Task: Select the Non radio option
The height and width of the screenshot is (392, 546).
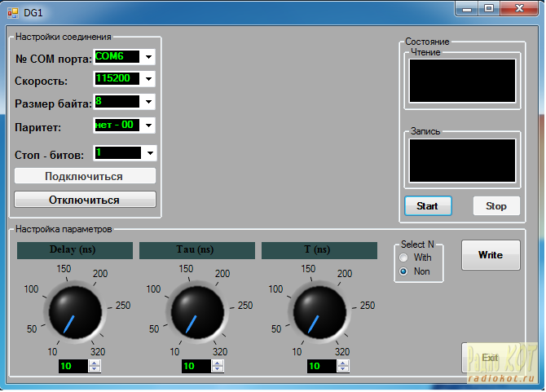Action: [403, 271]
